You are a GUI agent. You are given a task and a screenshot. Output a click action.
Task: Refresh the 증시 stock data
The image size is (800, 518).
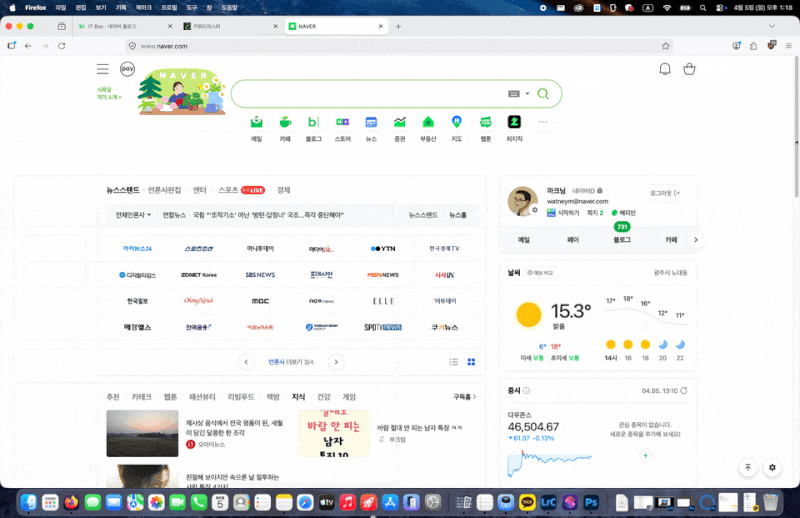tap(684, 390)
